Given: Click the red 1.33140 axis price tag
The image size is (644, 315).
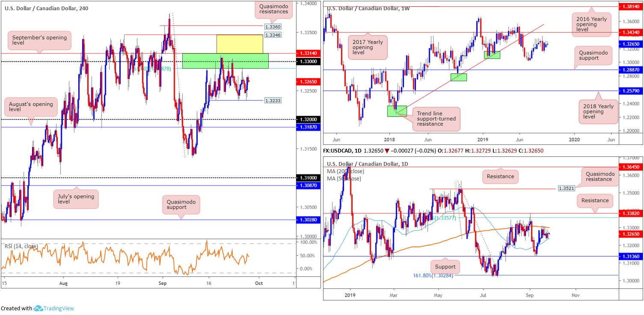Looking at the screenshot, I should click(x=307, y=53).
